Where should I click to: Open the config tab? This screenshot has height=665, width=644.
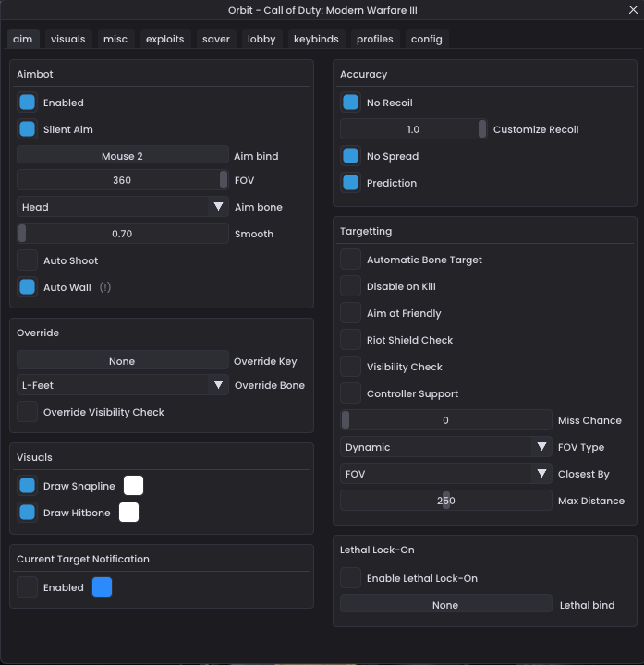[426, 39]
